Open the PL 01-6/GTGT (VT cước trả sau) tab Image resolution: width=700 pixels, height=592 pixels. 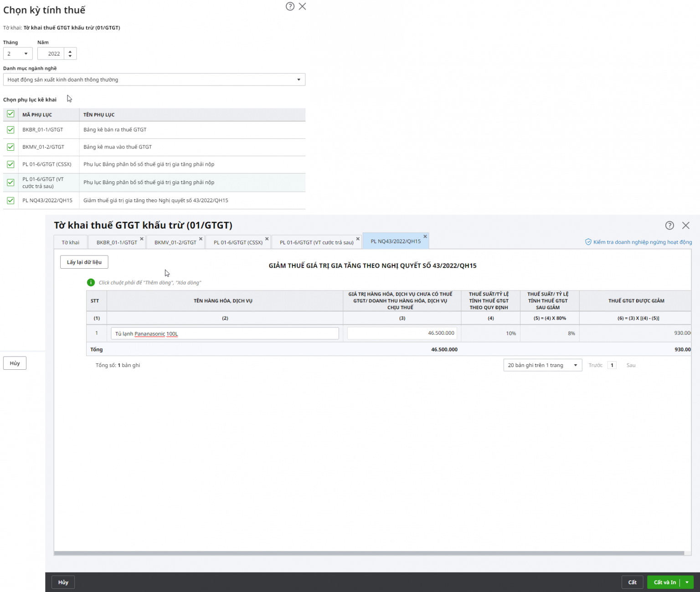pos(317,242)
